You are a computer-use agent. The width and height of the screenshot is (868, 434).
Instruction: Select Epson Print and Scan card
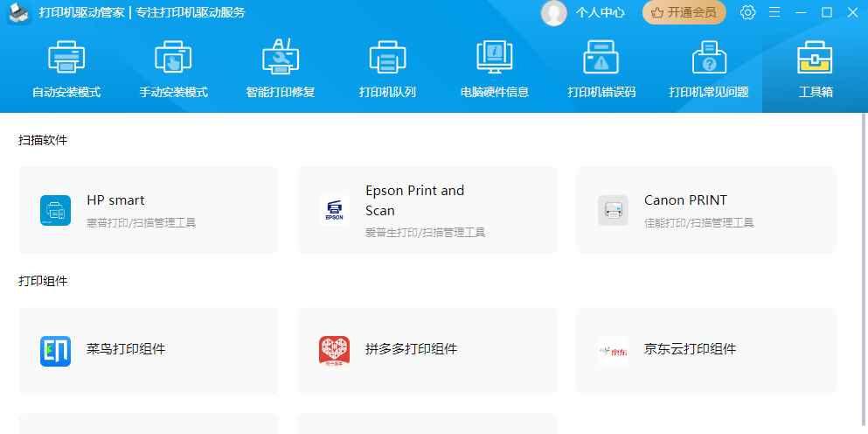[427, 210]
